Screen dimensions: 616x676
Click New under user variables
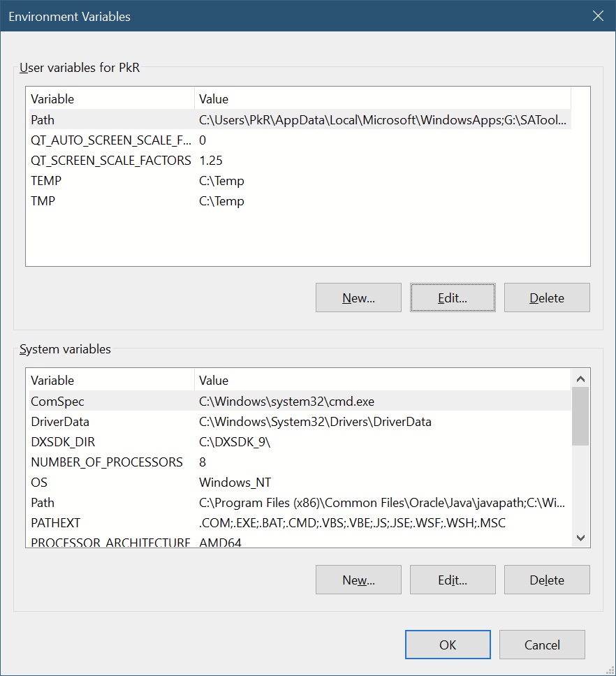(358, 297)
